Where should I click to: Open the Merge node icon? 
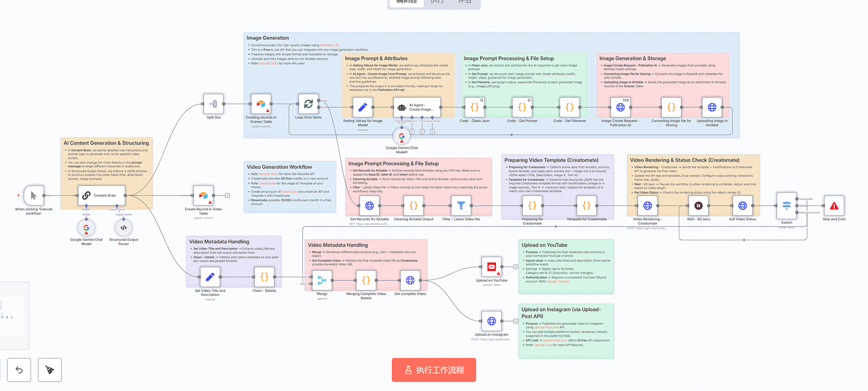click(322, 280)
